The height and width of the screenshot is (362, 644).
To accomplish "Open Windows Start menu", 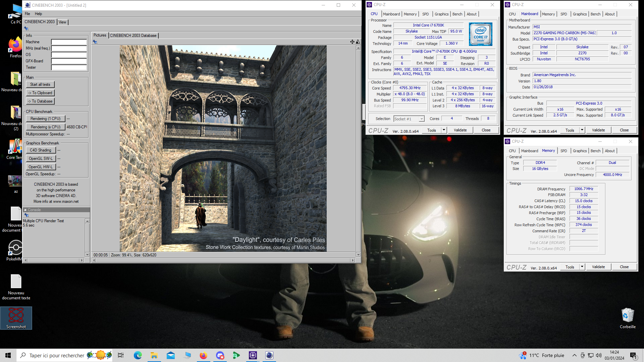I will pos(8,355).
